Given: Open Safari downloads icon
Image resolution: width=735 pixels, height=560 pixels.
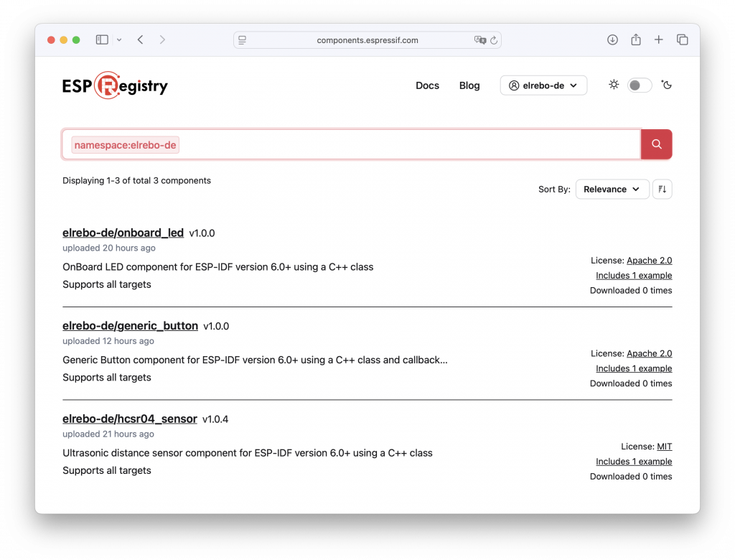Looking at the screenshot, I should point(612,40).
